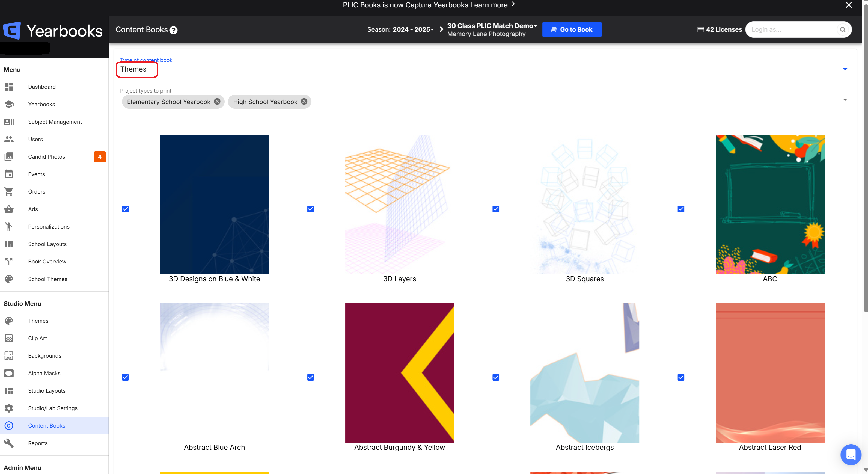Click the Personalizations figure icon

pos(9,227)
